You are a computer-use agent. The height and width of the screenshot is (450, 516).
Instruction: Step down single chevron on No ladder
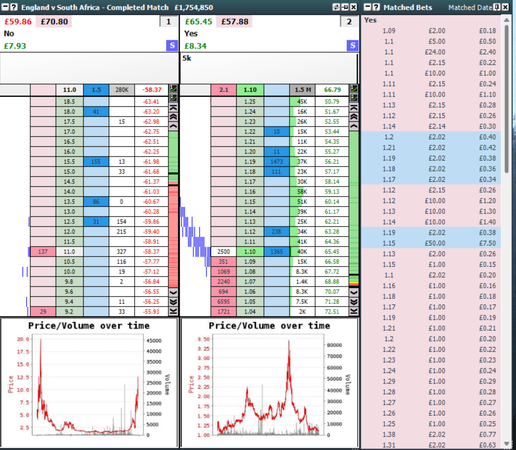click(174, 292)
